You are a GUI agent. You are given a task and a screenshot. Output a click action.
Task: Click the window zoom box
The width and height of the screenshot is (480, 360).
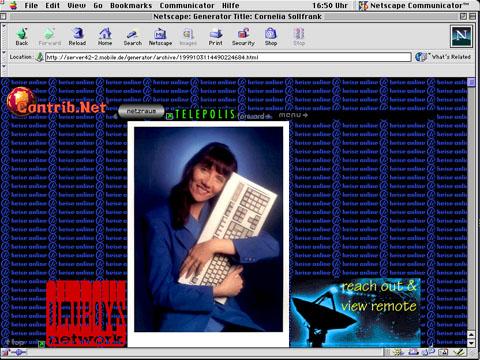click(x=463, y=16)
